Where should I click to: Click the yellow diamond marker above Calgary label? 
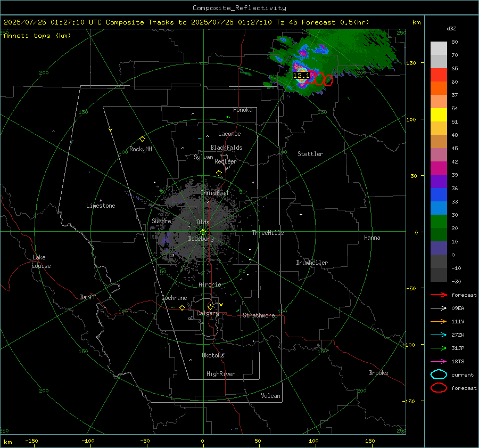(x=210, y=307)
